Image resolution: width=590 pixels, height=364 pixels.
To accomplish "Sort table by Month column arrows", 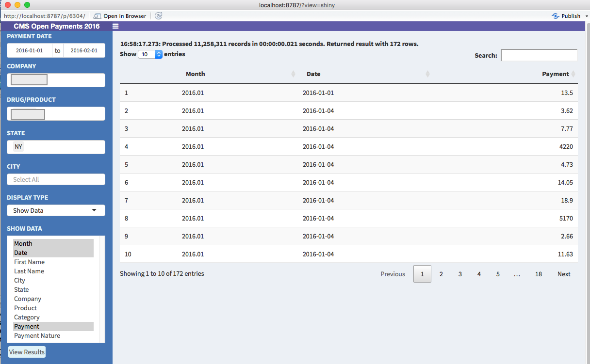I will pyautogui.click(x=293, y=74).
